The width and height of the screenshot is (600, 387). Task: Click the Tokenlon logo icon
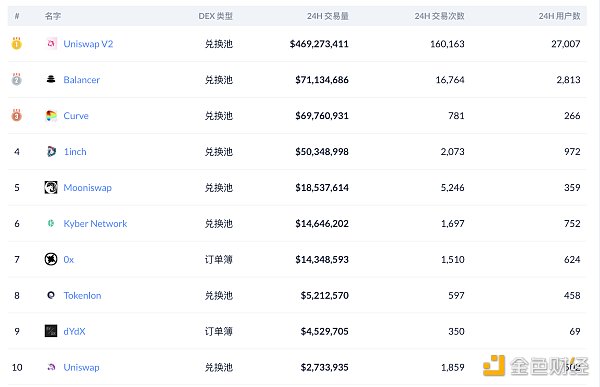click(x=51, y=295)
